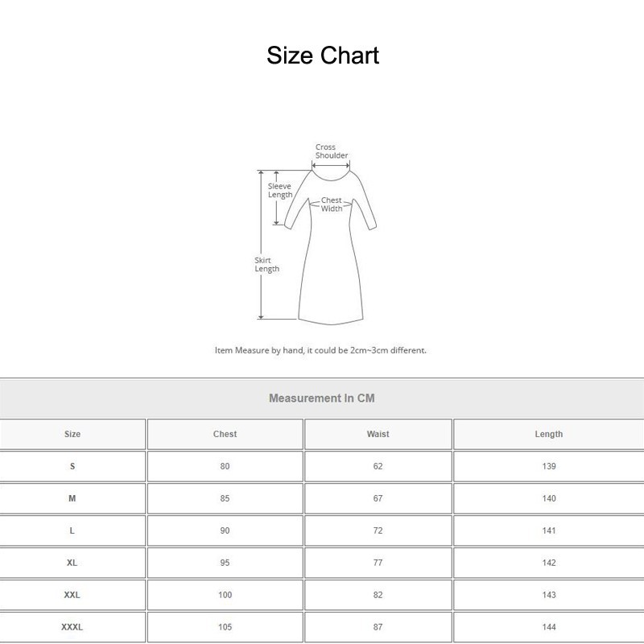Click the length value 143 for size XXL
Image resolution: width=644 pixels, height=644 pixels.
pyautogui.click(x=549, y=595)
